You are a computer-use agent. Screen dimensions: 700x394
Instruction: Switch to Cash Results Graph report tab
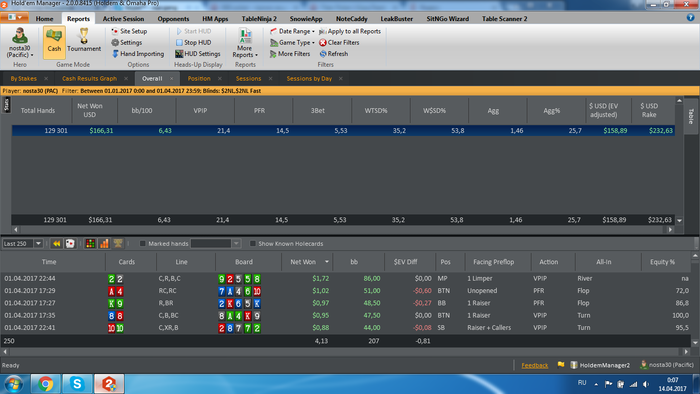(89, 79)
